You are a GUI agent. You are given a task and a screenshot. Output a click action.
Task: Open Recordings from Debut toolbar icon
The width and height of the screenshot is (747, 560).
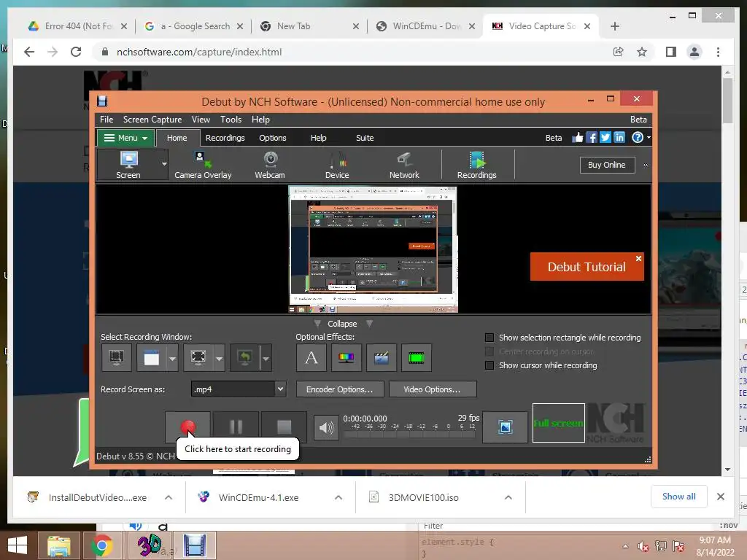pyautogui.click(x=476, y=164)
